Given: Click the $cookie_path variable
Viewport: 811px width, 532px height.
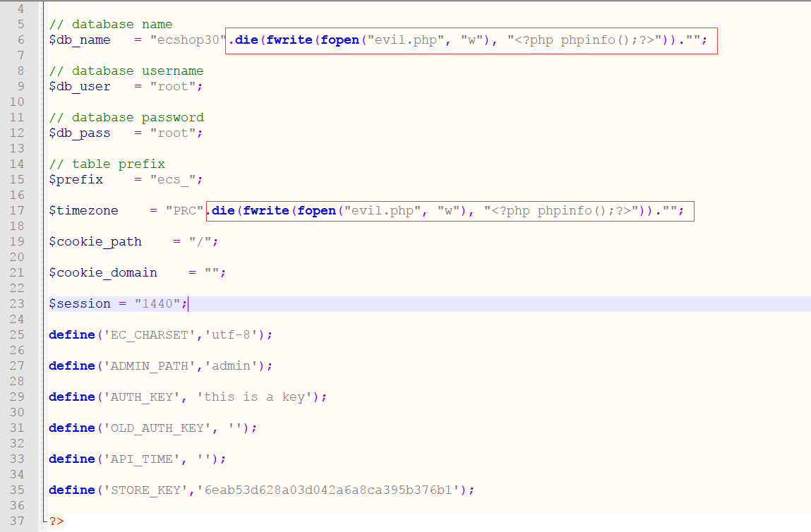Looking at the screenshot, I should tap(95, 241).
